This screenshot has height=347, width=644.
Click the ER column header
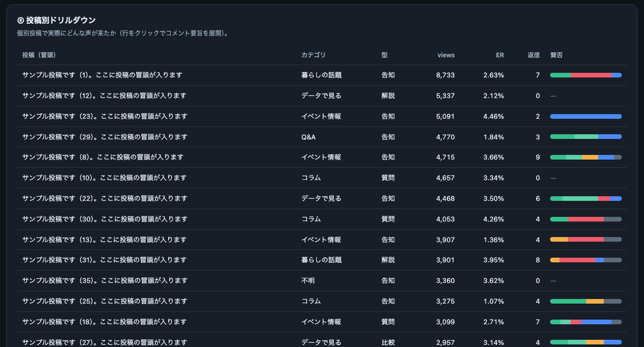(x=500, y=55)
